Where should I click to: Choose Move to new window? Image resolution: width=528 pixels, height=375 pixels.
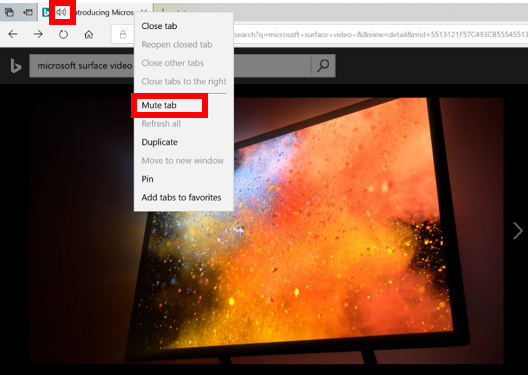click(x=183, y=161)
